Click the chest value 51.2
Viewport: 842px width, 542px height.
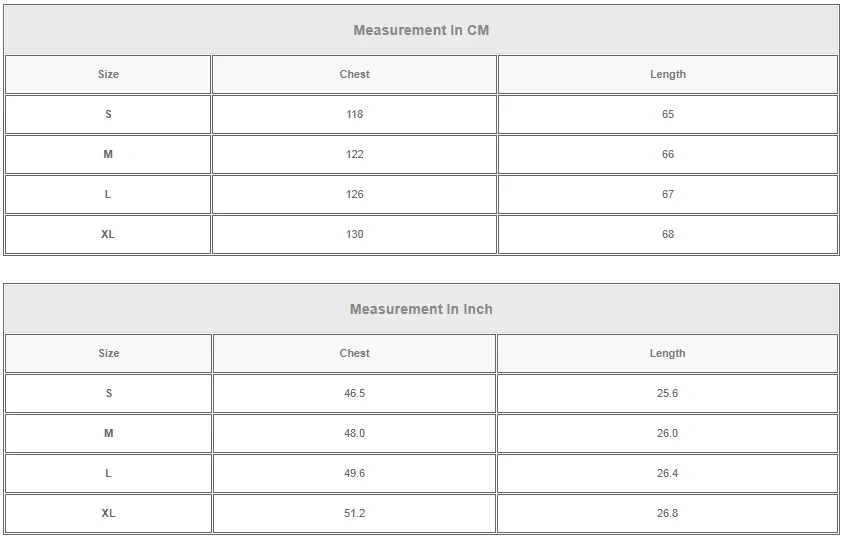click(354, 513)
